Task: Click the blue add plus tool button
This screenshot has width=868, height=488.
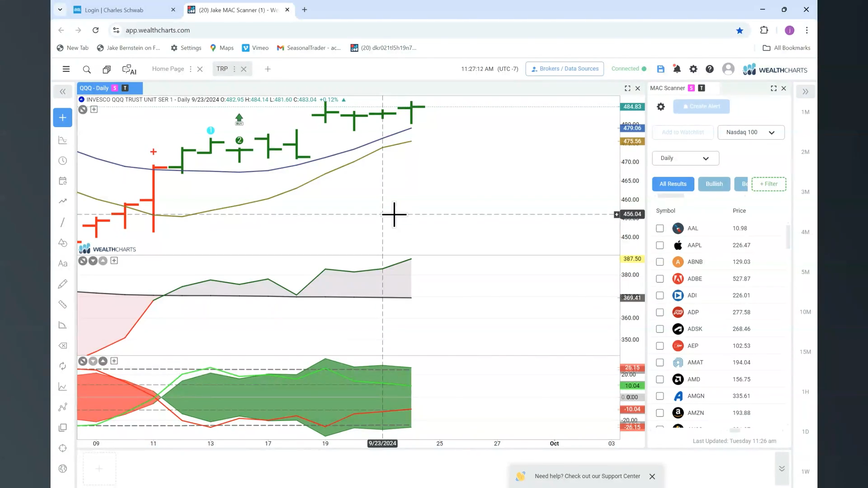Action: (x=62, y=117)
